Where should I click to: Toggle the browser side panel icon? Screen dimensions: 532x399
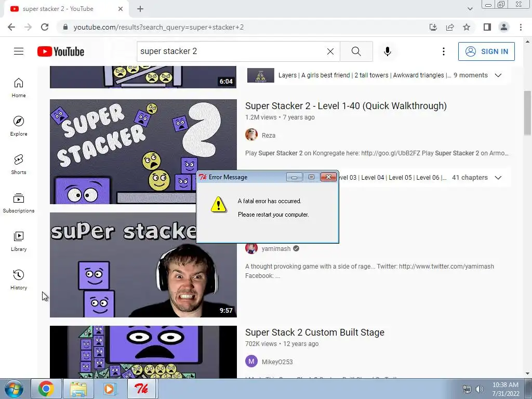click(487, 27)
